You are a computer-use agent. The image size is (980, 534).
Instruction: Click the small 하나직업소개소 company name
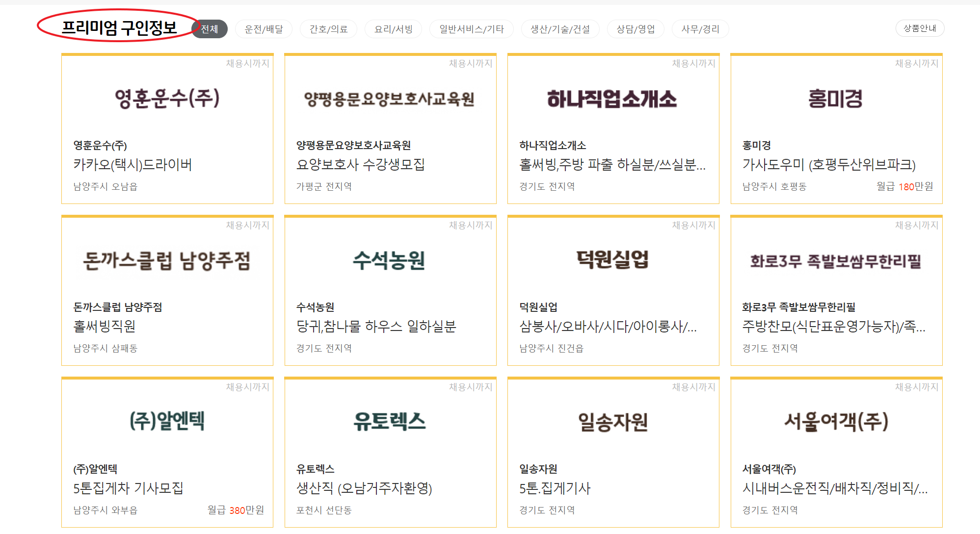point(553,146)
